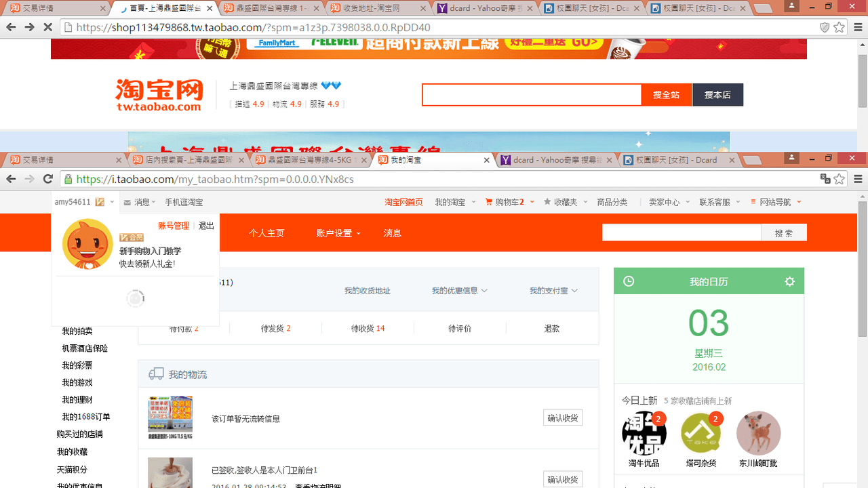This screenshot has height=488, width=868.
Task: Switch to 鼎盛國際台灣專線4-5KG tab
Action: (x=311, y=160)
